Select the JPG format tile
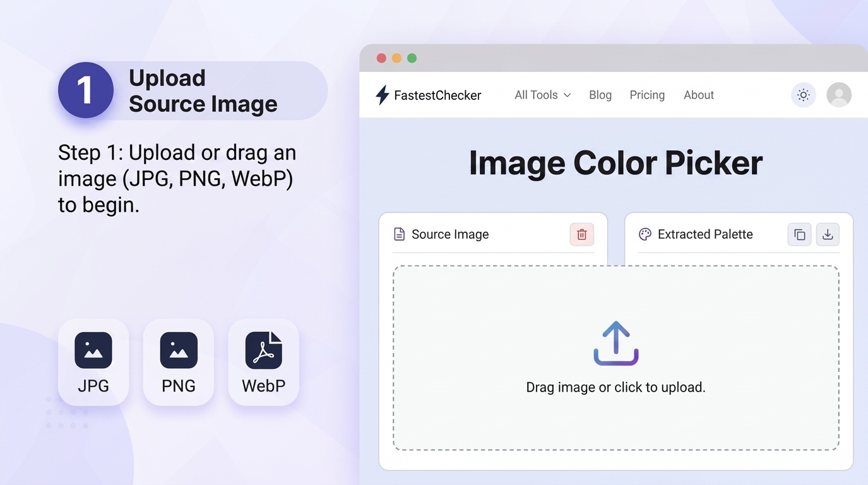This screenshot has width=868, height=485. (93, 362)
